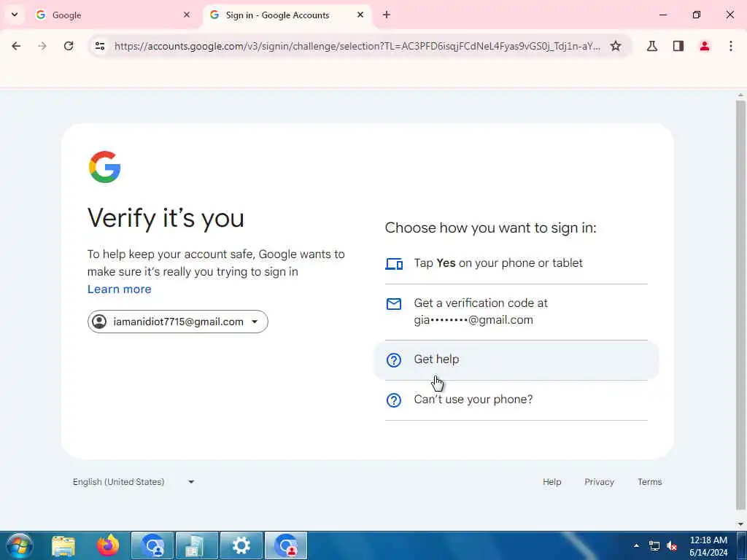Click the page vertical scrollbar

point(740,305)
